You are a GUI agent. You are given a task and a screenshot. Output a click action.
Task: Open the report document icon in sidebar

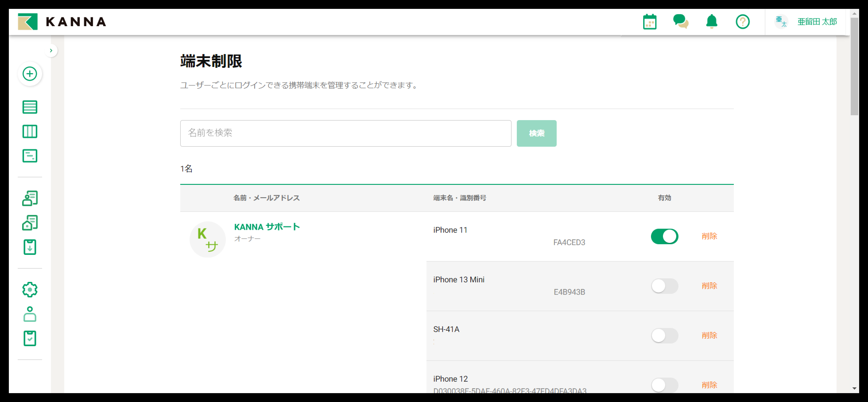(30, 156)
